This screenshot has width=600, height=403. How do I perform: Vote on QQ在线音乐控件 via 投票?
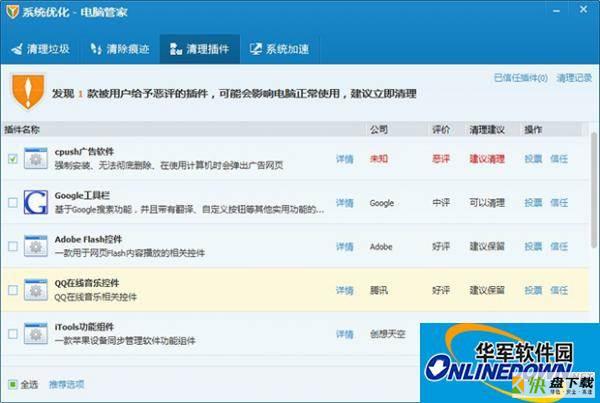point(533,290)
